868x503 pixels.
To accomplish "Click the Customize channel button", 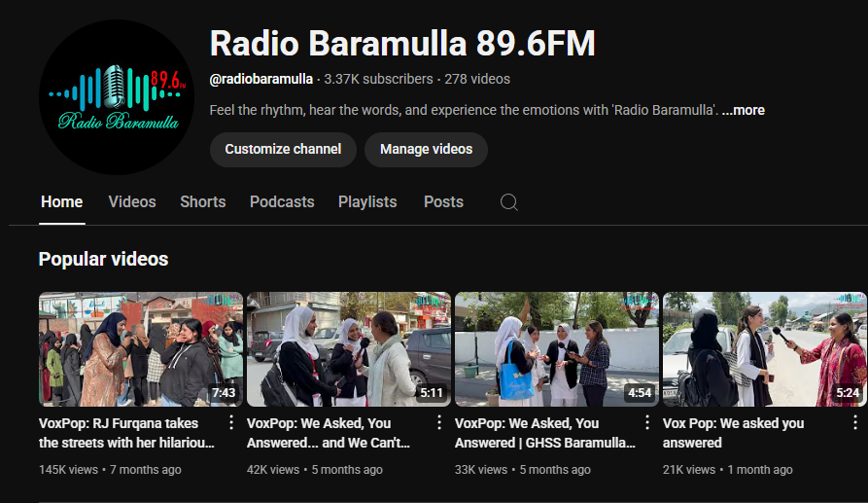I will point(283,149).
